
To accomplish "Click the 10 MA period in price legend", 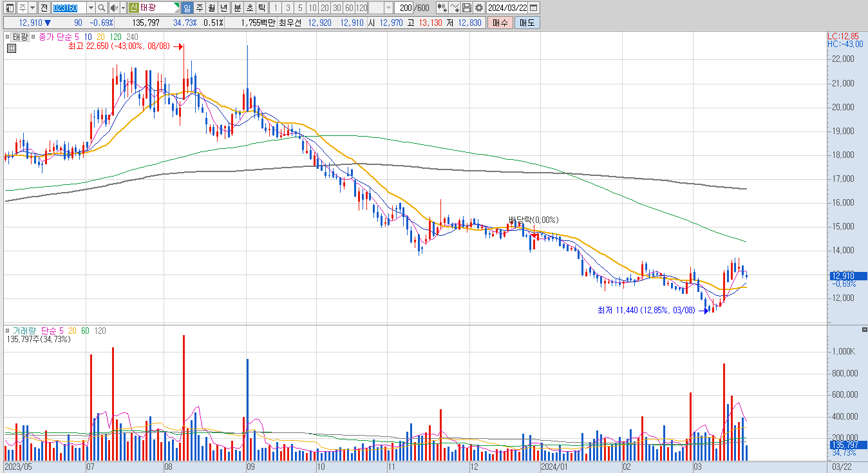I will click(88, 37).
